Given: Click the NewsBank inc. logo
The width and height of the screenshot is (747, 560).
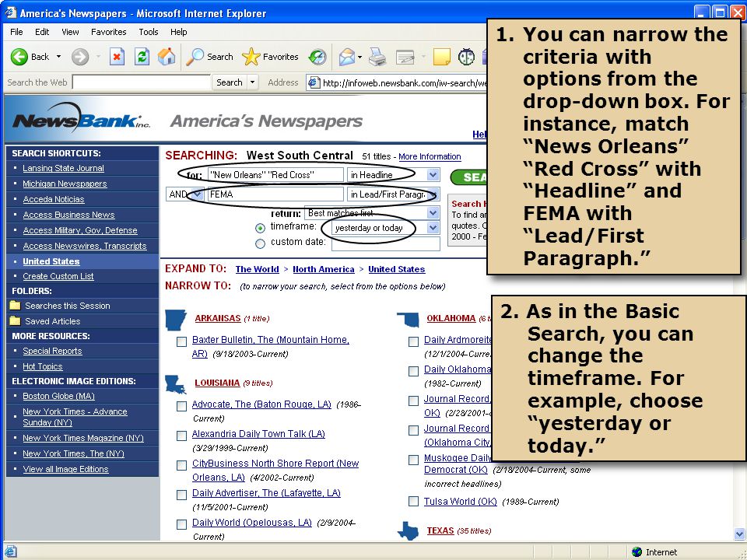Looking at the screenshot, I should [x=81, y=116].
